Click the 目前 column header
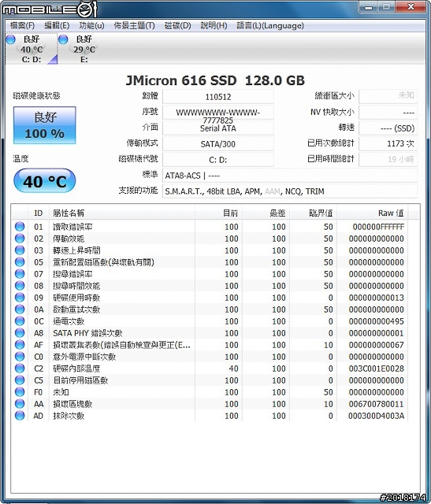Screen dimensions: 431x504 point(218,213)
